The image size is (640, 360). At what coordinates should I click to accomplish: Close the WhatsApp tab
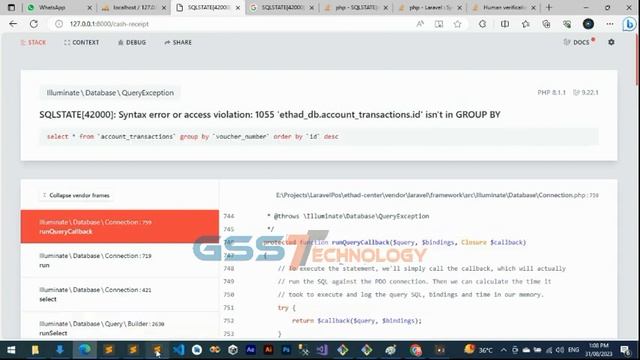[90, 7]
